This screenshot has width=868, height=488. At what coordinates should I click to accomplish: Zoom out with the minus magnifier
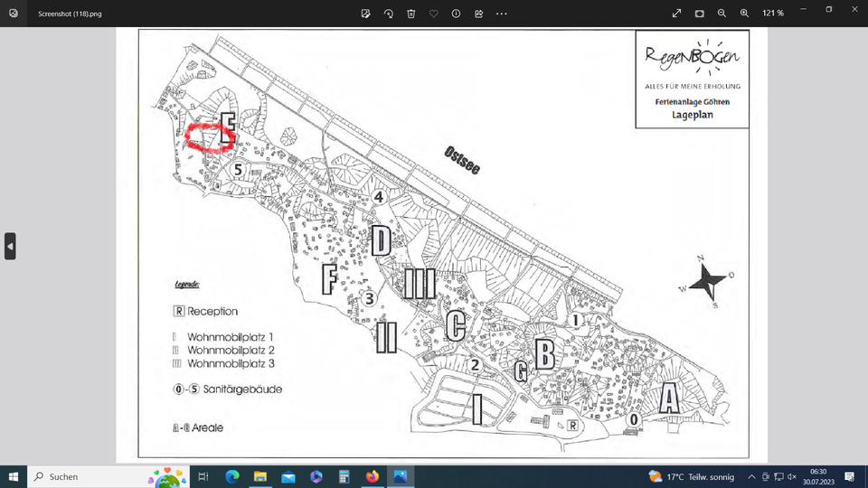click(x=722, y=14)
